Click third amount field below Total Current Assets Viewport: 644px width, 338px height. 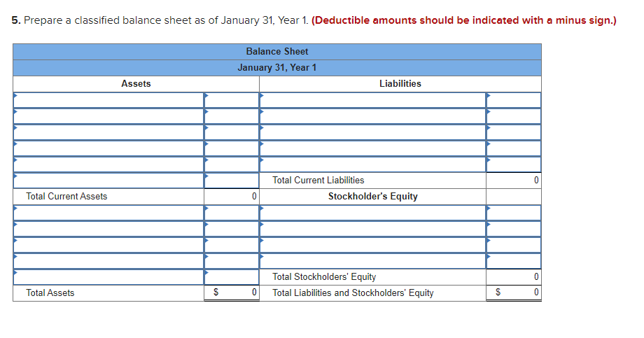(x=232, y=245)
